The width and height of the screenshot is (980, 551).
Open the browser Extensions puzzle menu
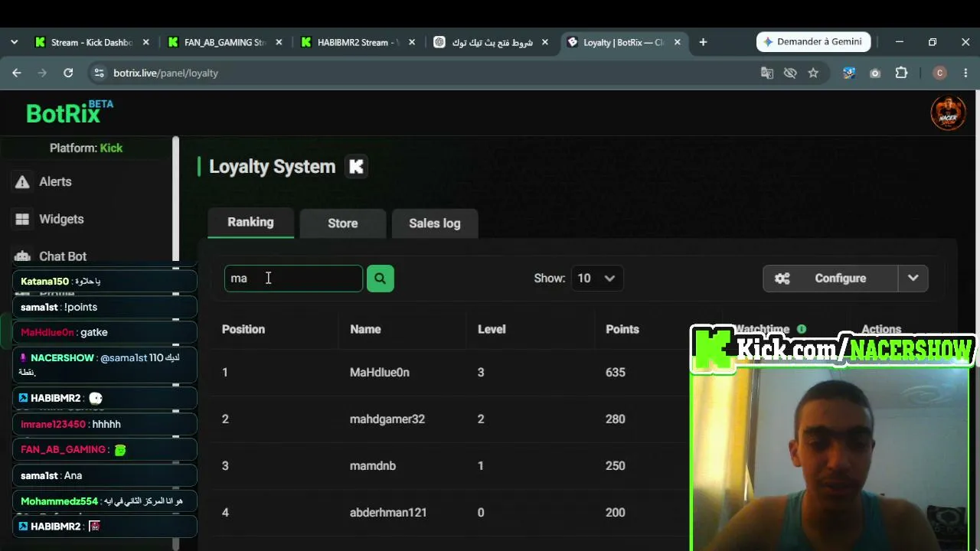point(901,73)
